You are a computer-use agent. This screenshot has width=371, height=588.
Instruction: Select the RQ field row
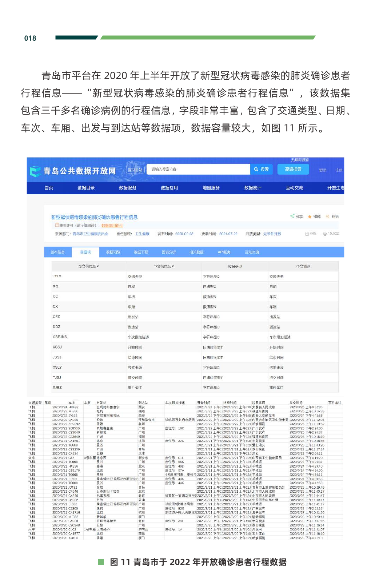pos(195,287)
